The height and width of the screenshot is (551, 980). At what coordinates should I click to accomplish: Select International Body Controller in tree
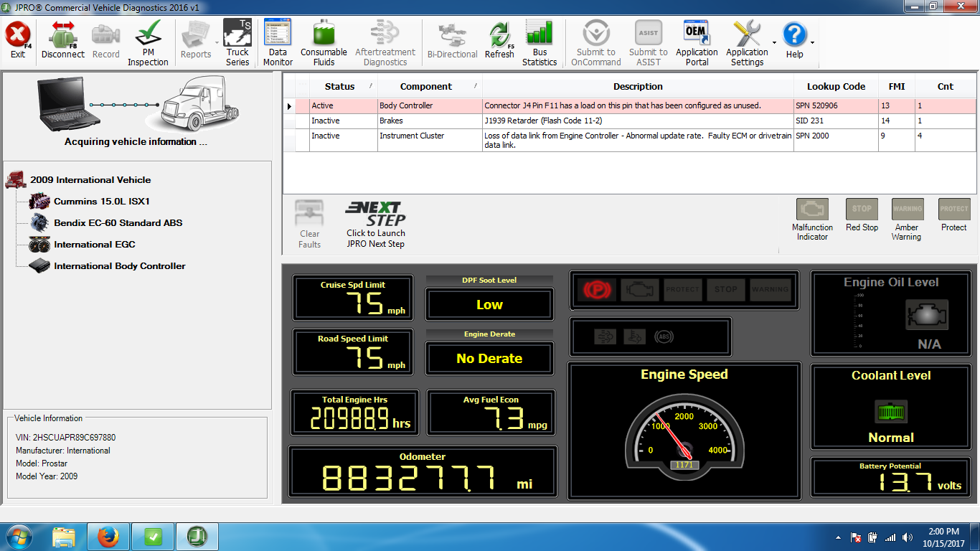(119, 266)
